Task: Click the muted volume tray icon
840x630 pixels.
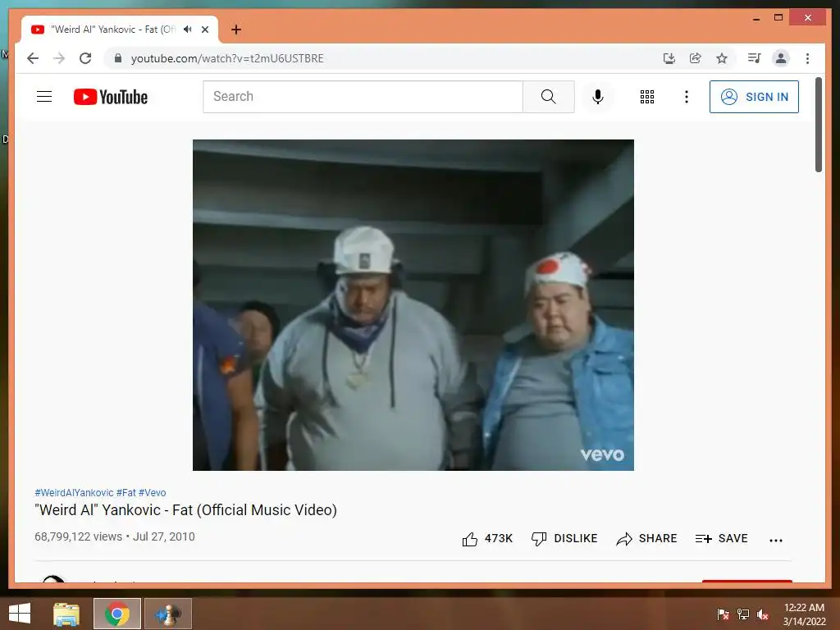Action: click(763, 614)
